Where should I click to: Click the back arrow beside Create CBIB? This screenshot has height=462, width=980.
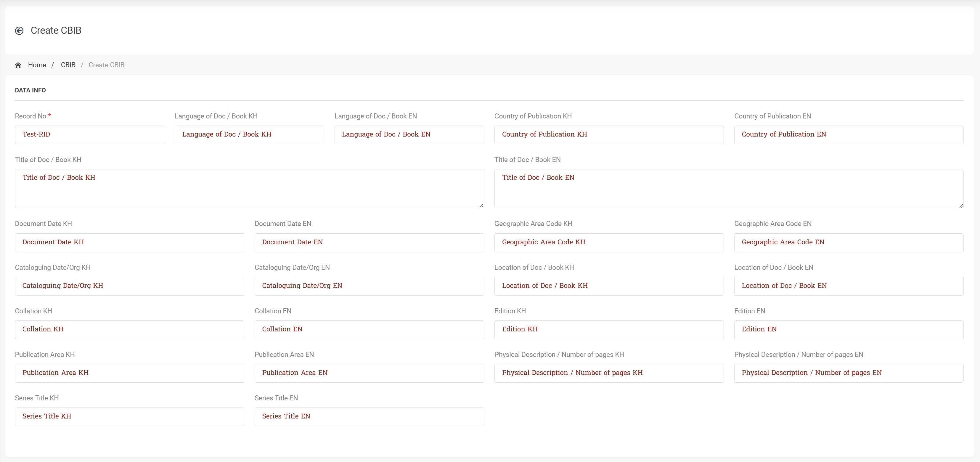tap(19, 31)
